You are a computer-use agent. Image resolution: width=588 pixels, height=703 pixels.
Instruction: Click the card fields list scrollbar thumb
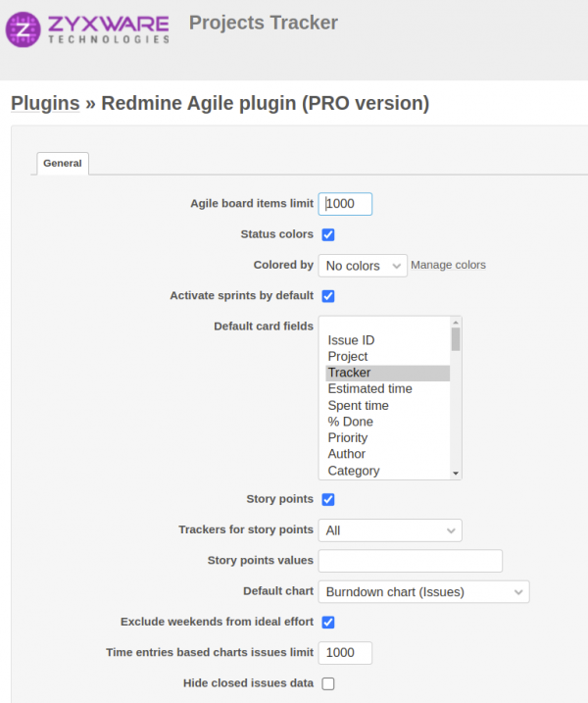[456, 339]
